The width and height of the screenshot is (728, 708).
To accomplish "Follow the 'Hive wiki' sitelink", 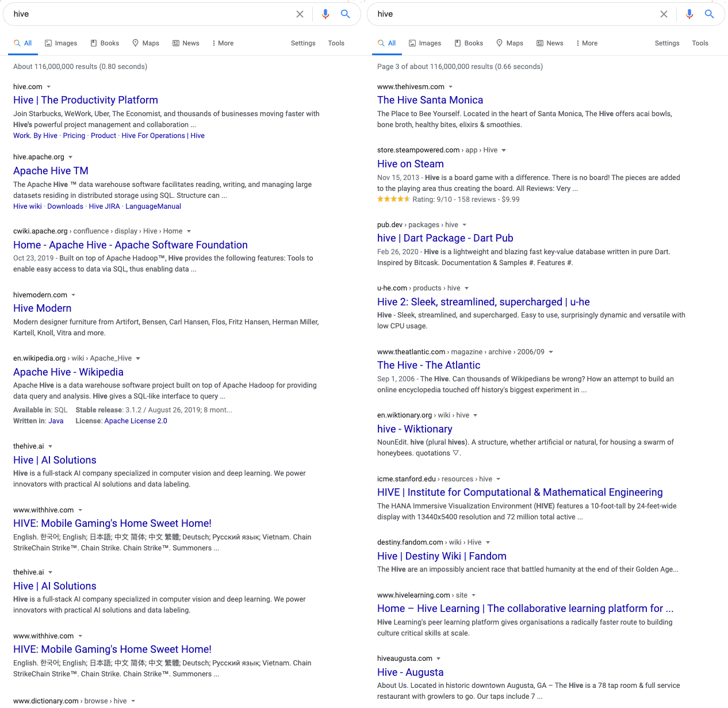I will click(x=28, y=206).
